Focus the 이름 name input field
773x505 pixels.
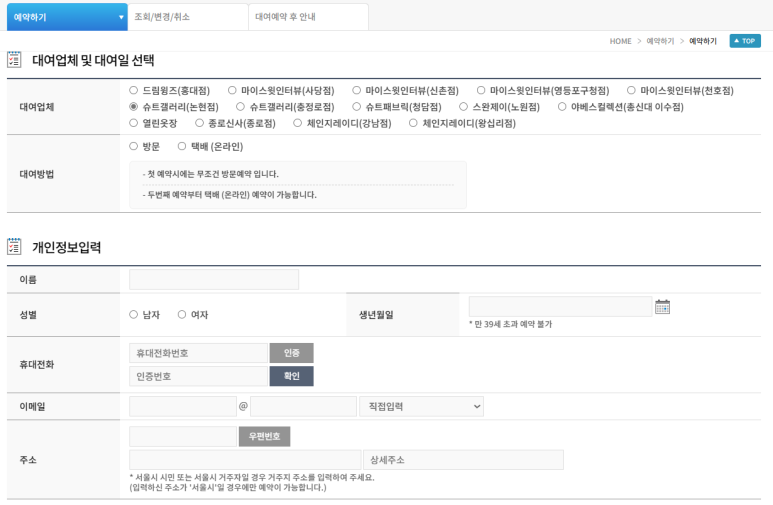pos(214,280)
